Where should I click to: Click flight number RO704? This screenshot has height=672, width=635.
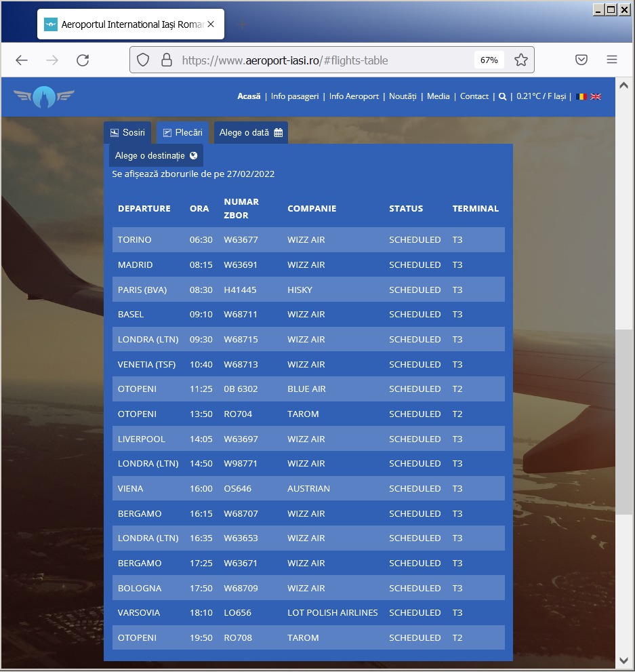click(238, 414)
